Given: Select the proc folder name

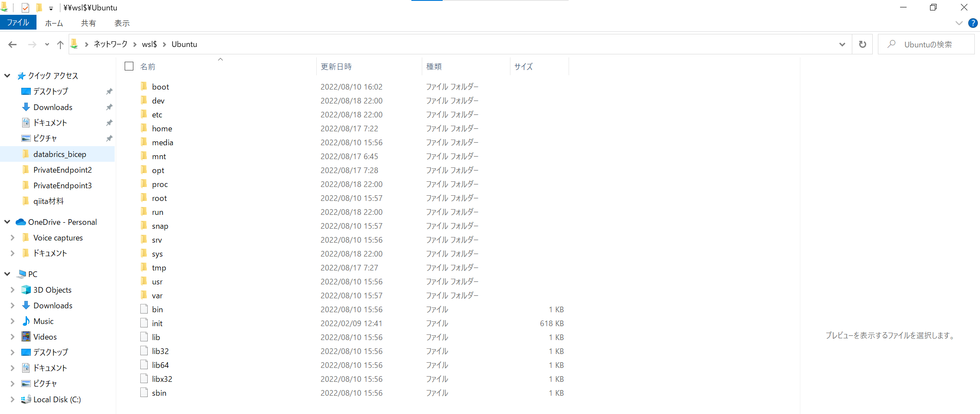Looking at the screenshot, I should [x=160, y=184].
